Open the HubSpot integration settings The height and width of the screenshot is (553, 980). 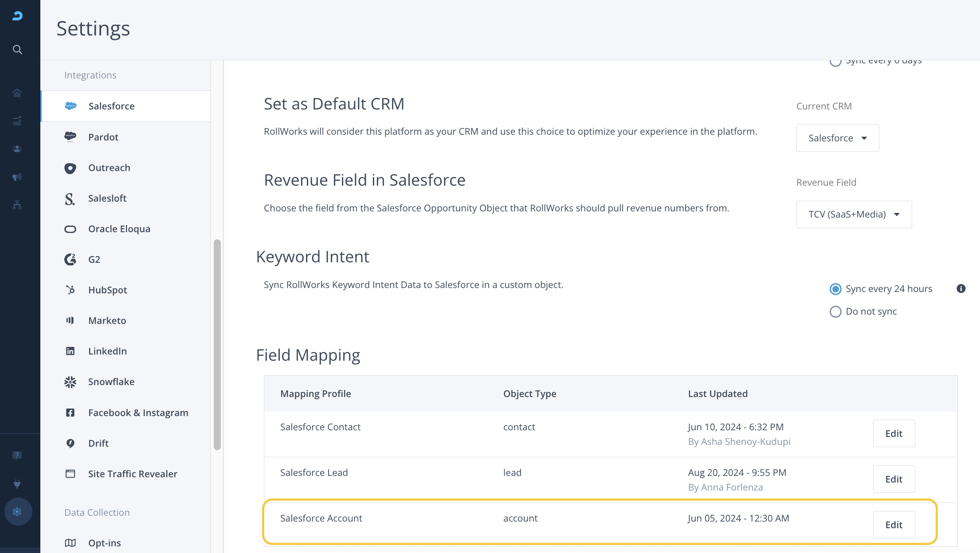(107, 290)
